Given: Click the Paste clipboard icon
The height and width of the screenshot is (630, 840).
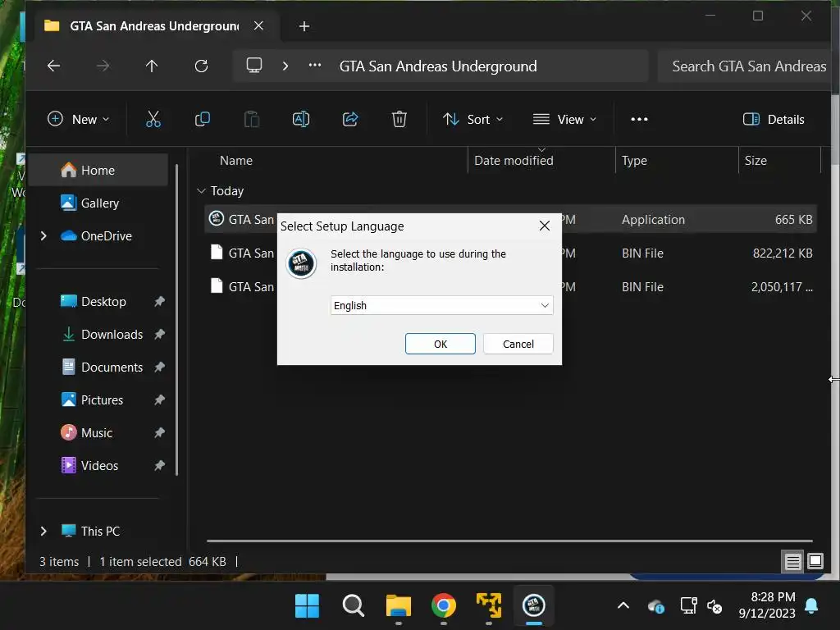Looking at the screenshot, I should [252, 119].
